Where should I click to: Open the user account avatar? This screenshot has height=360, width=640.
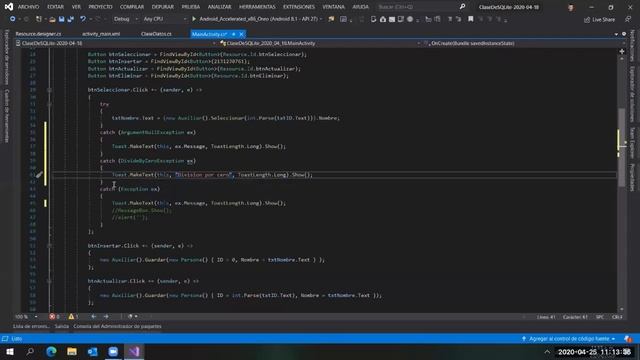pos(571,7)
